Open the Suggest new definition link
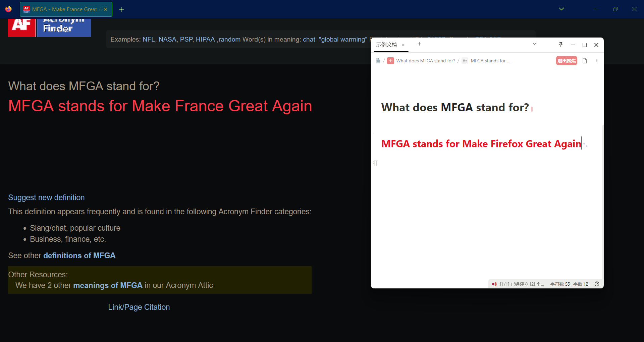The width and height of the screenshot is (644, 342). pyautogui.click(x=46, y=197)
